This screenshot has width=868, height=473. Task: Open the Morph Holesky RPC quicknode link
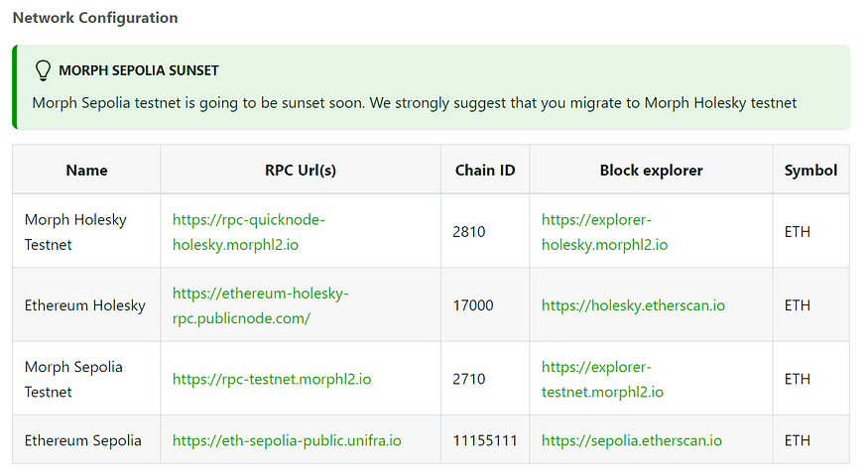249,232
